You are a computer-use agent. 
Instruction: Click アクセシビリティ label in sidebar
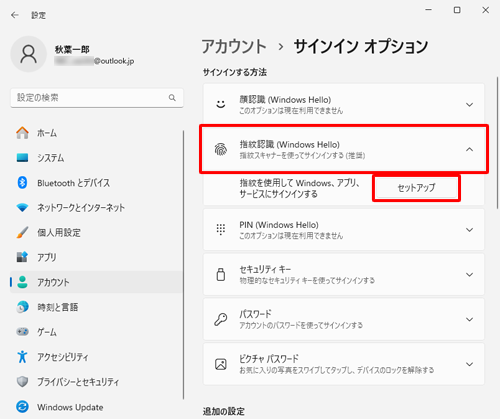coord(63,357)
